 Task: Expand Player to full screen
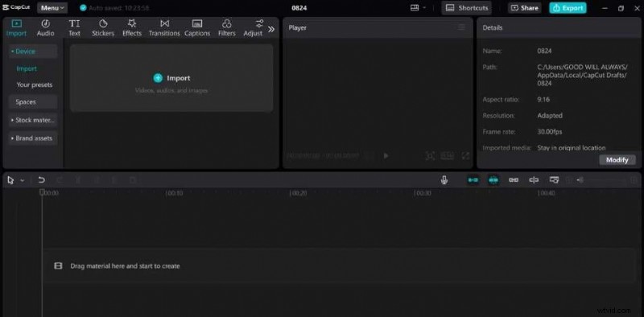click(x=465, y=155)
